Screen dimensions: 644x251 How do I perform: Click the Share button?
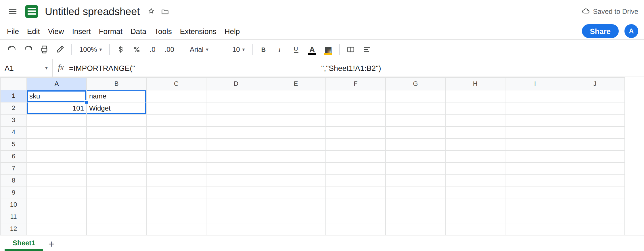pyautogui.click(x=600, y=31)
